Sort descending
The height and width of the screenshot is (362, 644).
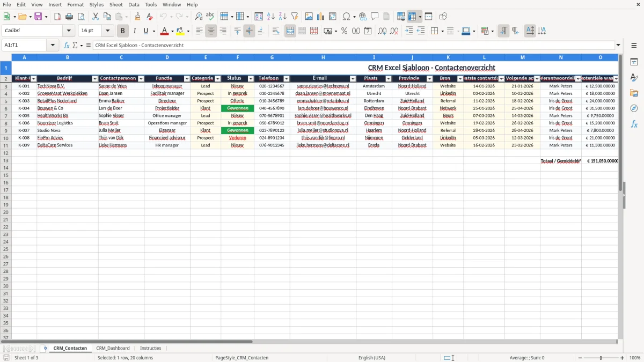(283, 17)
